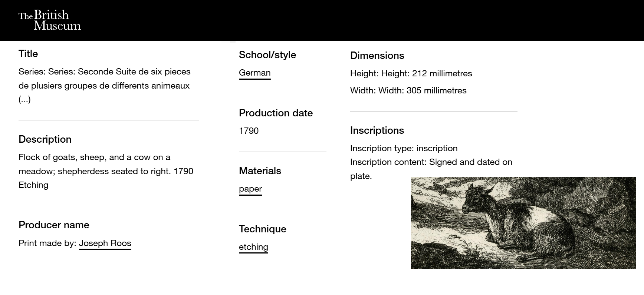
Task: Click The British Museum logo
Action: pos(50,20)
